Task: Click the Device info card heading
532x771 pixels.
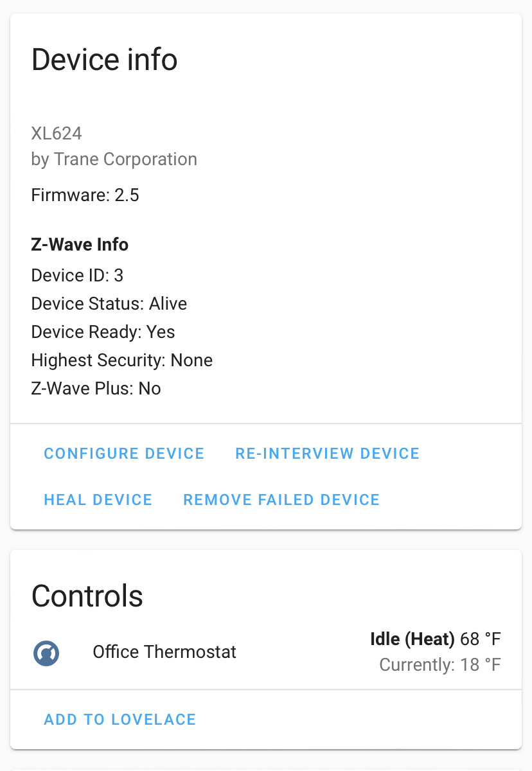Action: (104, 60)
